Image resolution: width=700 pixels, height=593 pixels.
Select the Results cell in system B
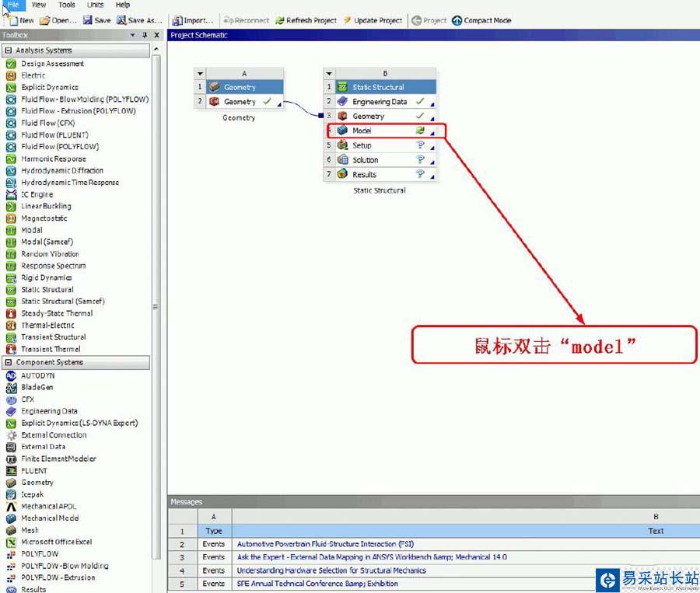coord(386,174)
